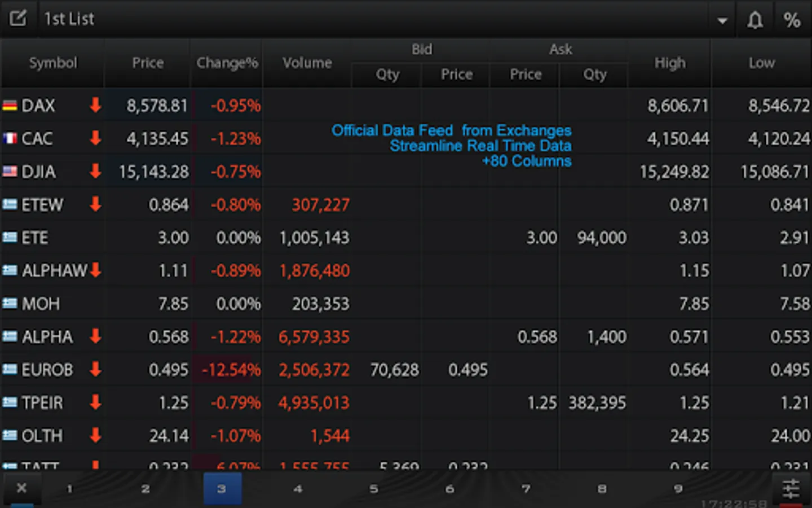812x508 pixels.
Task: Click the Bid Price column header
Action: [x=457, y=75]
